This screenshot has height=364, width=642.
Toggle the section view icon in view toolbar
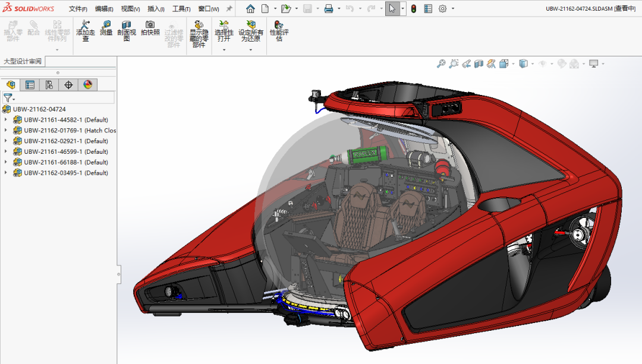tap(479, 64)
